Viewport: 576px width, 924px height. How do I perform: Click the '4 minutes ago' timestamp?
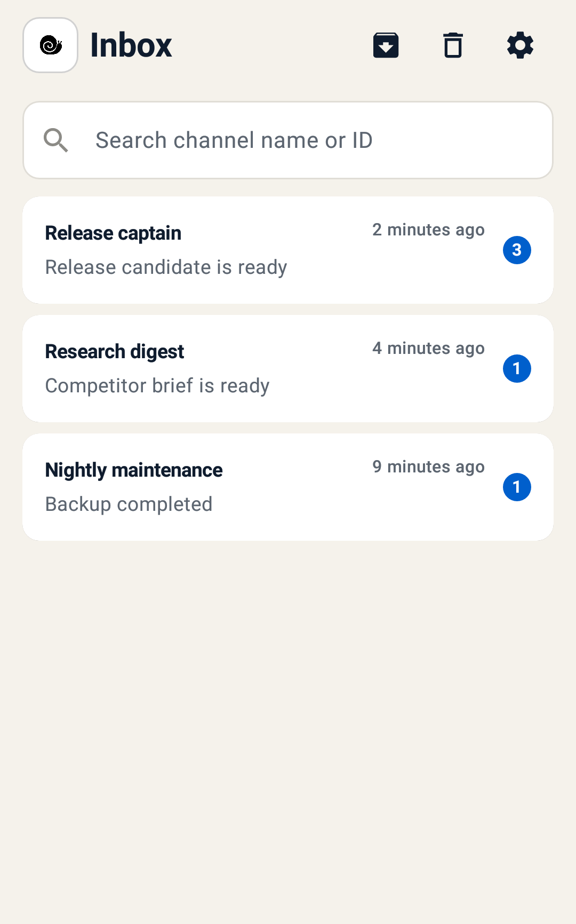428,349
